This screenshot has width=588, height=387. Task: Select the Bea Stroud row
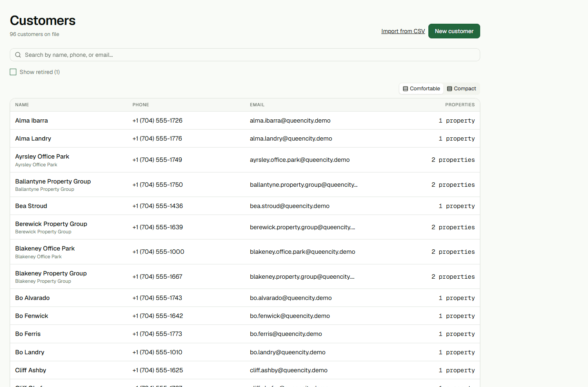pyautogui.click(x=245, y=206)
